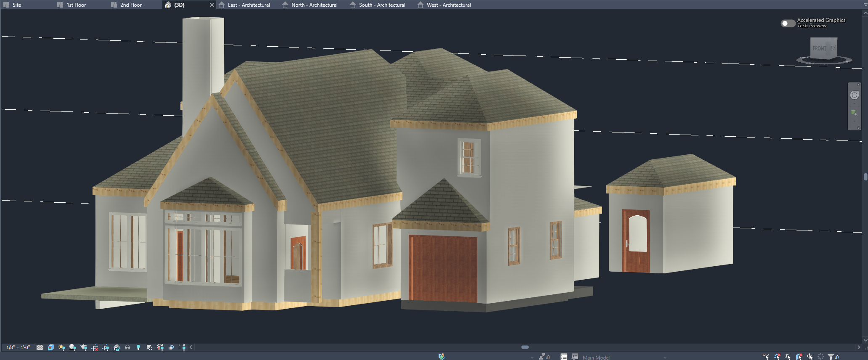Select the brown garage door in model

443,268
